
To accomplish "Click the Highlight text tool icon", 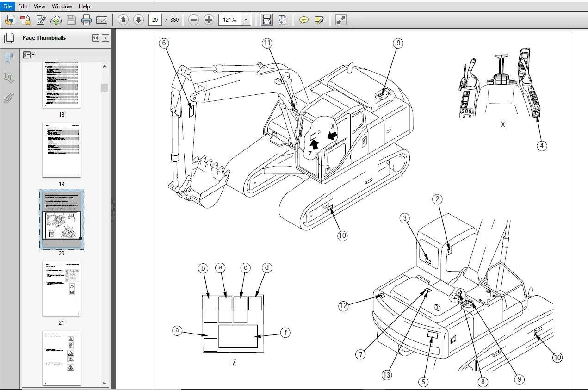I will [x=319, y=20].
